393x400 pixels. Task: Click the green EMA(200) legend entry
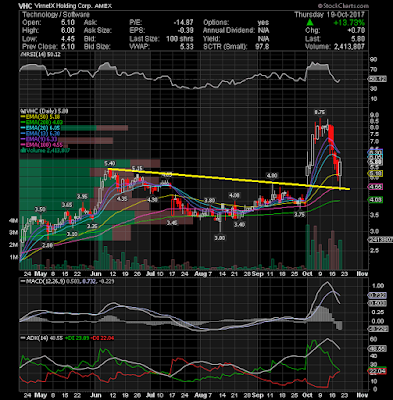[x=42, y=122]
